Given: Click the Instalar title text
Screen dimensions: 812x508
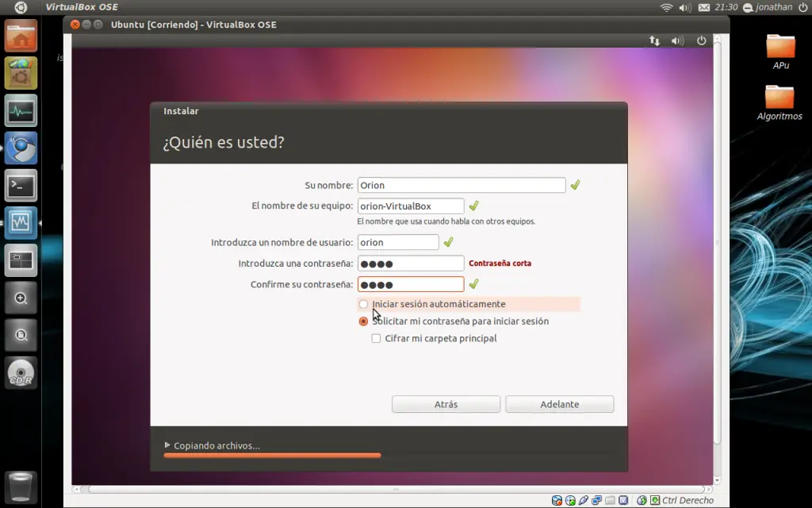Looking at the screenshot, I should pyautogui.click(x=181, y=111).
